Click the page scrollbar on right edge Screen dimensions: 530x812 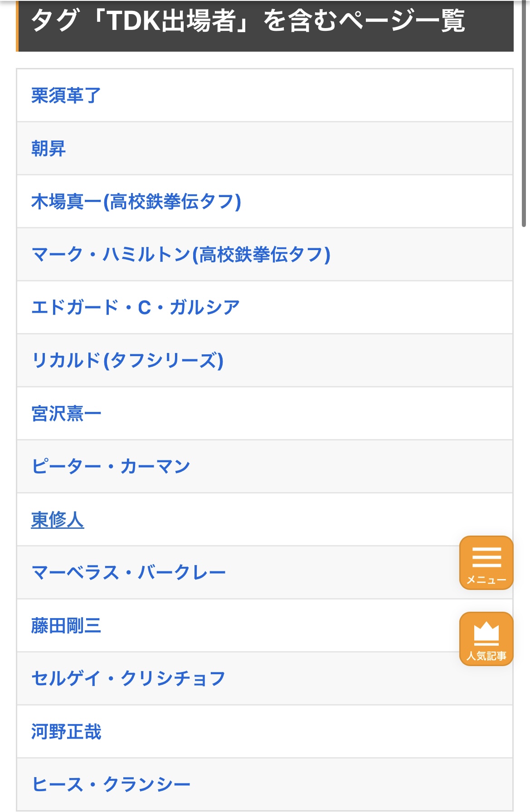[x=524, y=113]
